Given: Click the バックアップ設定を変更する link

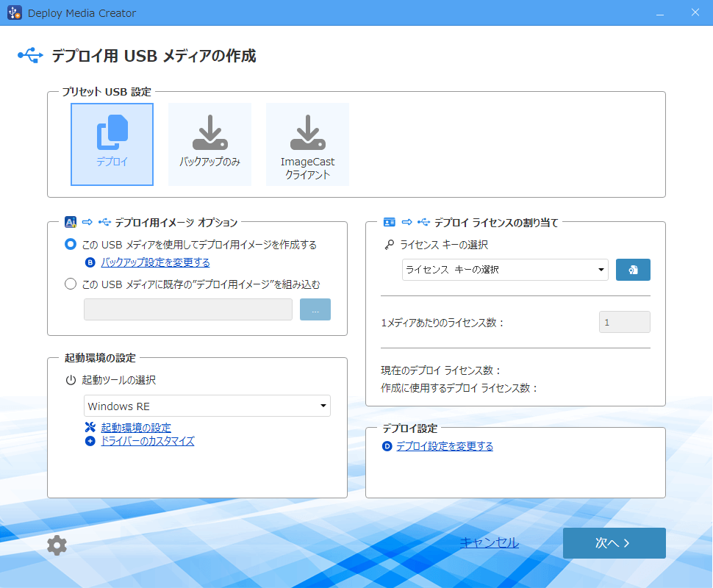Looking at the screenshot, I should tap(155, 262).
